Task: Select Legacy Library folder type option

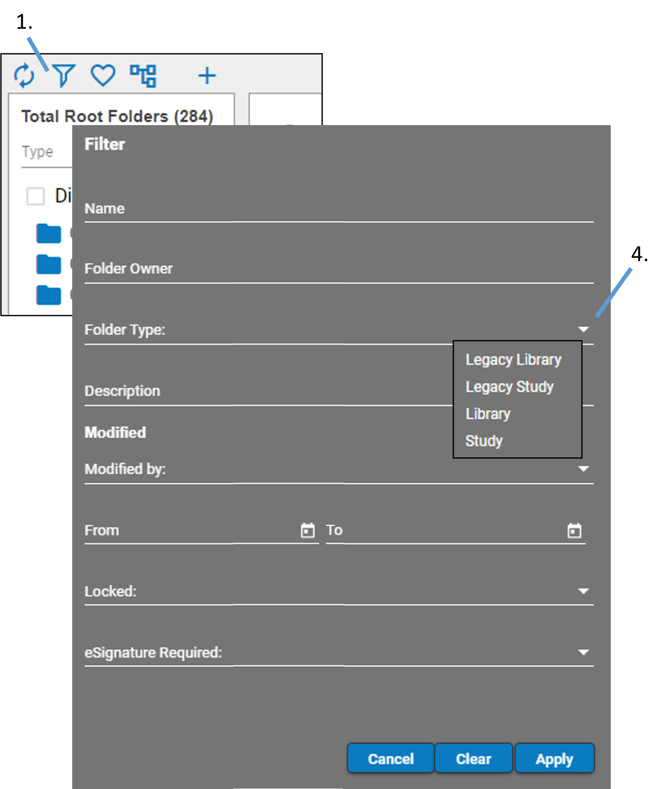Action: pos(514,360)
